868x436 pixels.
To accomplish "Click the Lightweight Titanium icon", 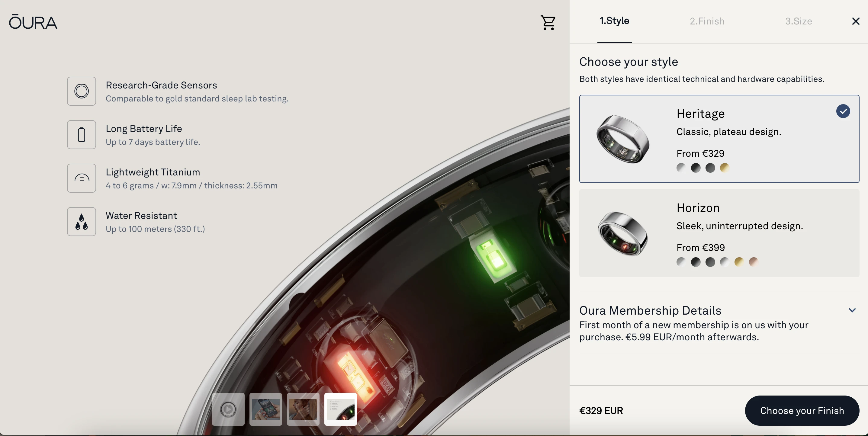I will [x=82, y=178].
